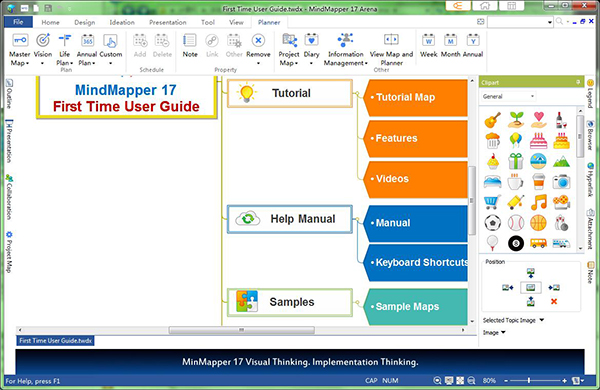The height and width of the screenshot is (390, 600).
Task: Open the Remove button dropdown arrow
Action: pos(258,63)
